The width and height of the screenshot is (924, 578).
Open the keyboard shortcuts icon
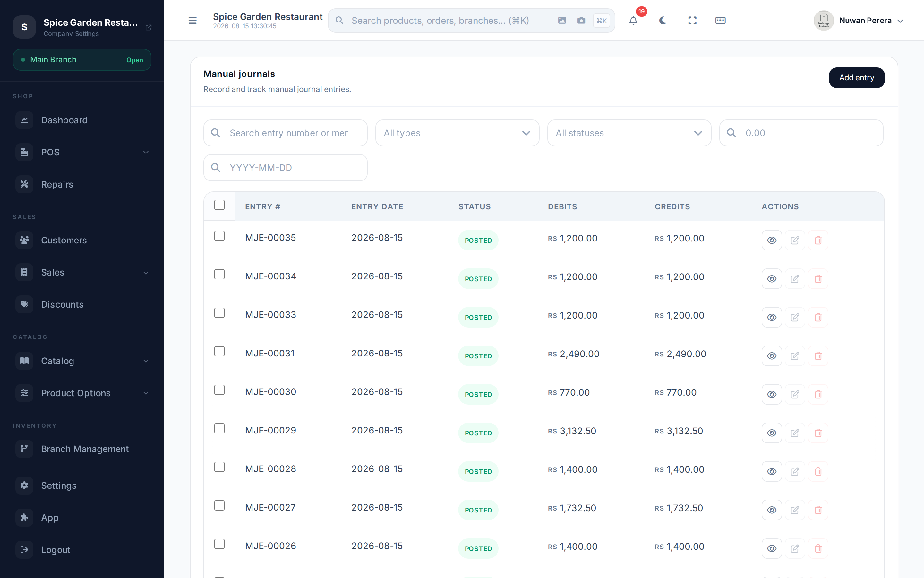[x=720, y=21]
